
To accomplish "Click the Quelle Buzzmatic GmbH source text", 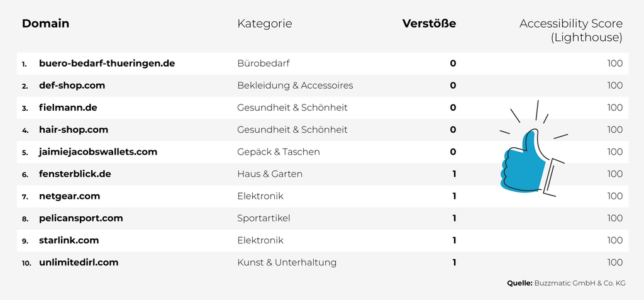I will [x=566, y=283].
